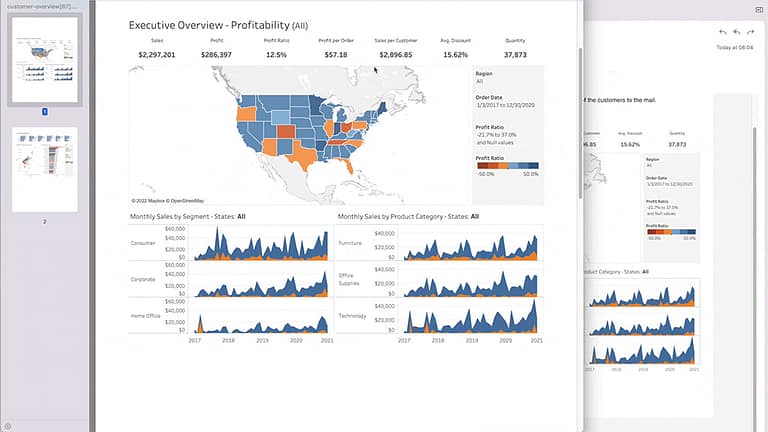The width and height of the screenshot is (768, 432).
Task: Select page 1 thumbnail in sidebar
Action: 44,60
